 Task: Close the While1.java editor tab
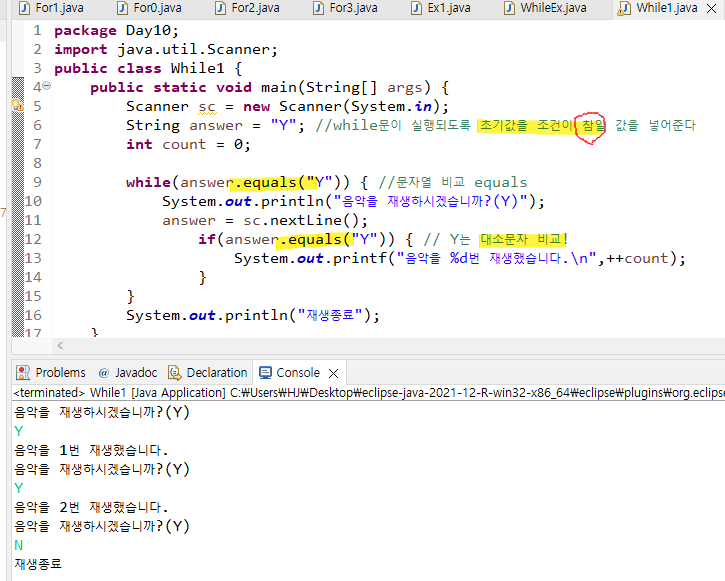tap(712, 8)
